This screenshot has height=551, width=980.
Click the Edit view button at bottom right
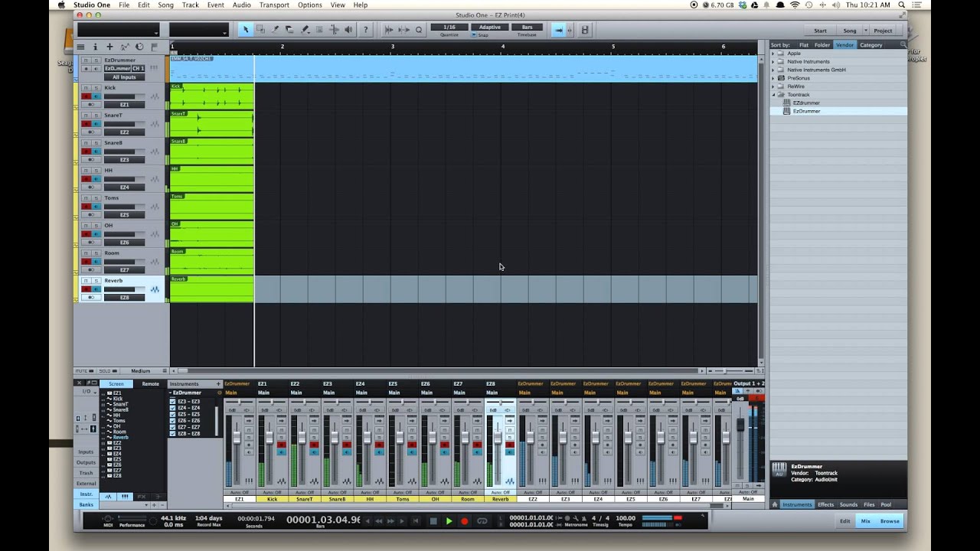coord(844,521)
